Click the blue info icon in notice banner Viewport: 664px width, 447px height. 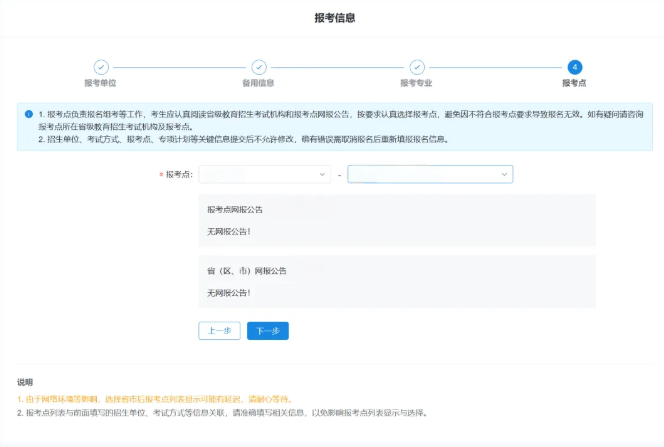coord(29,114)
